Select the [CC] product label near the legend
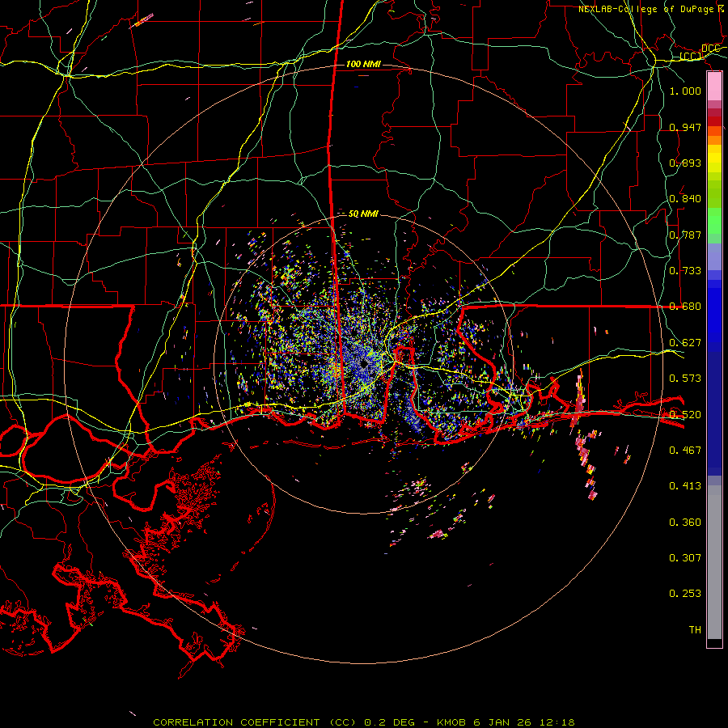The image size is (728, 728). [691, 57]
